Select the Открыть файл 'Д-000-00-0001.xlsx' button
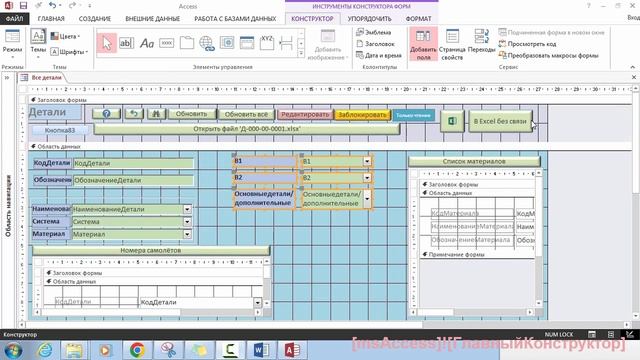Screen dimensions: 640x360 (247, 129)
